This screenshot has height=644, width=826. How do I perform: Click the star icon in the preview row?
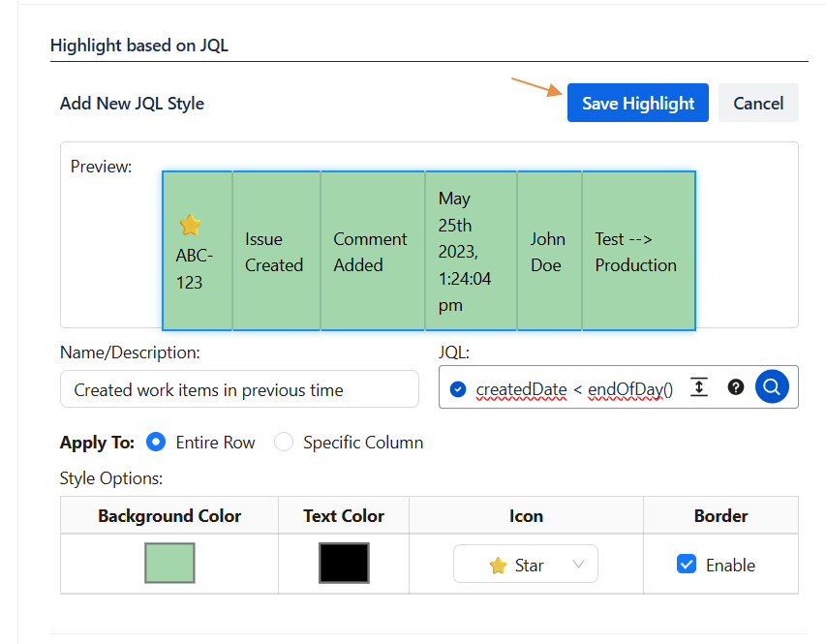click(191, 226)
